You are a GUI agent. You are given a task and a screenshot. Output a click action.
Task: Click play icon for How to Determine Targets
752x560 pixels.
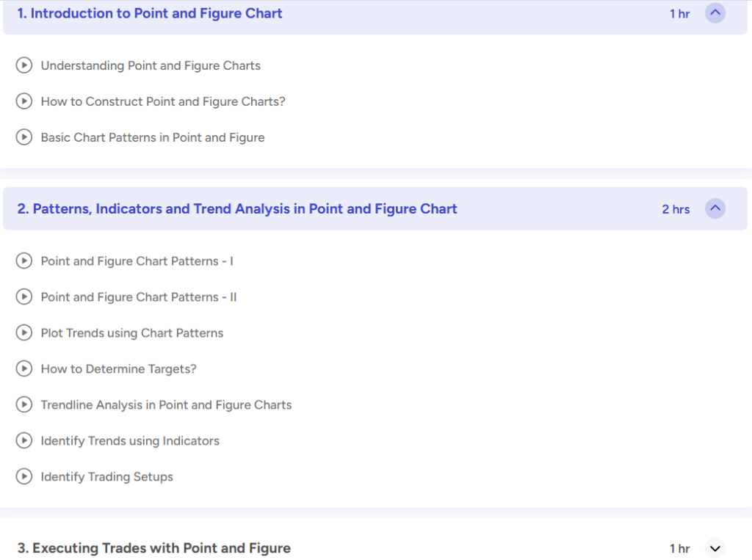(x=24, y=368)
